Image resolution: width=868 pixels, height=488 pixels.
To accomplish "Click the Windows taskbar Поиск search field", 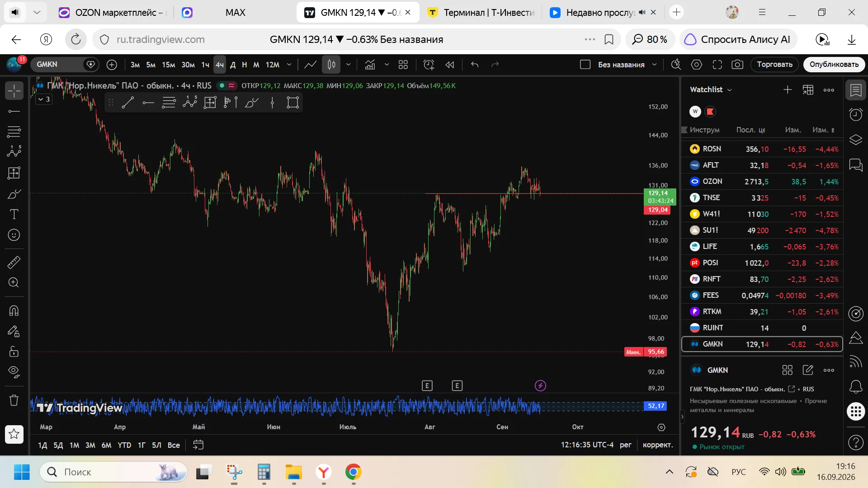I will [x=113, y=472].
